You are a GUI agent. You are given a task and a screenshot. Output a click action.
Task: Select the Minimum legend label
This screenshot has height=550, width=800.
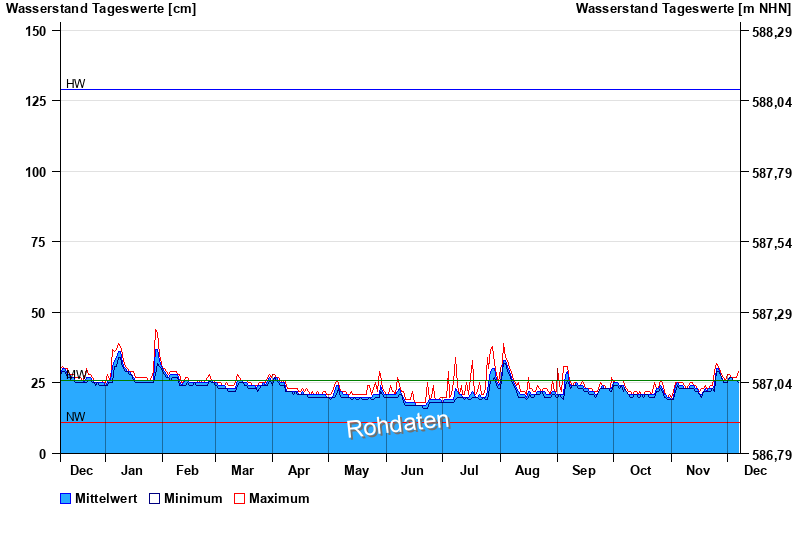tap(193, 498)
